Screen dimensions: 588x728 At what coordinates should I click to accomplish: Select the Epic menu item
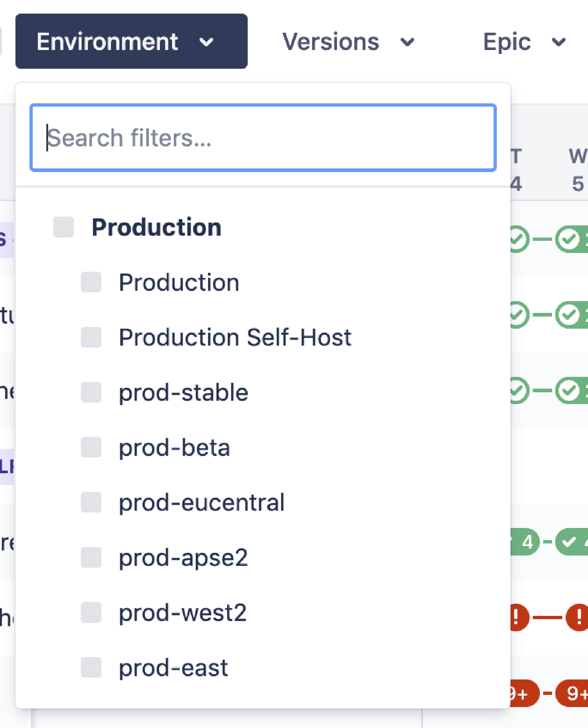coord(507,42)
